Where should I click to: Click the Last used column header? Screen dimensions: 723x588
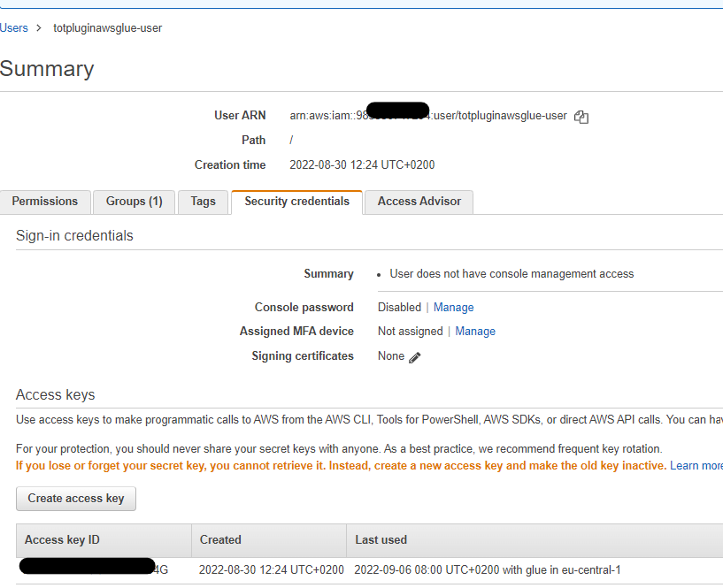pyautogui.click(x=381, y=540)
